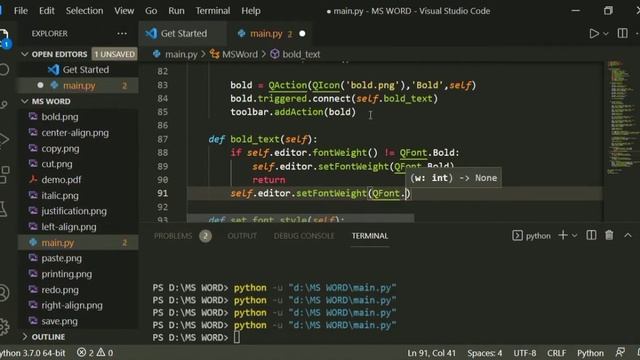Open the Help menu
This screenshot has width=640, height=360.
(250, 11)
